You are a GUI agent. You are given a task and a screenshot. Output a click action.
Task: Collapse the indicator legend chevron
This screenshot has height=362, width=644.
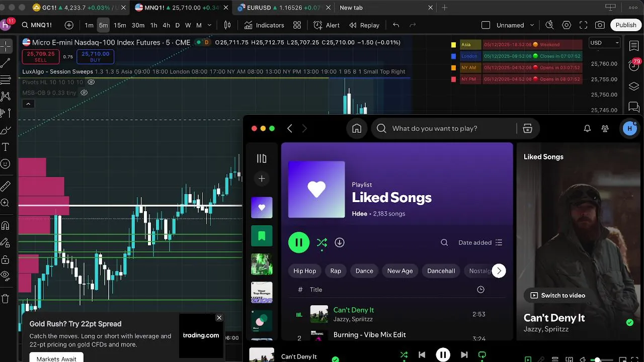28,104
